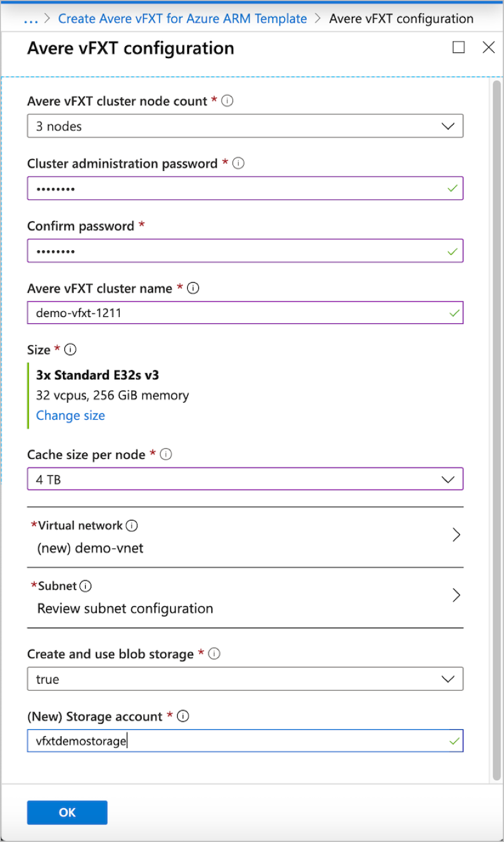The height and width of the screenshot is (842, 504).
Task: Click the 3x Standard E32s v3 size text
Action: [98, 376]
